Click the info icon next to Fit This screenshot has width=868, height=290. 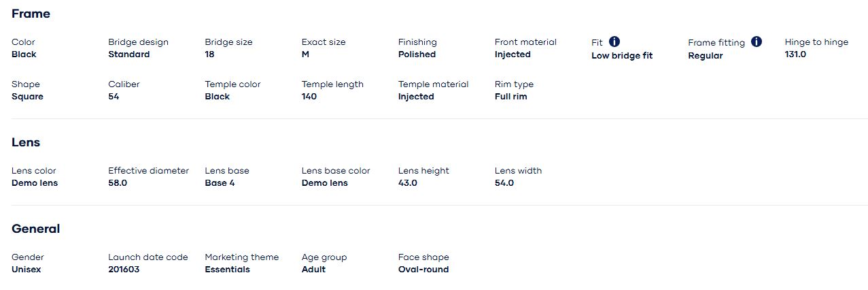[614, 42]
